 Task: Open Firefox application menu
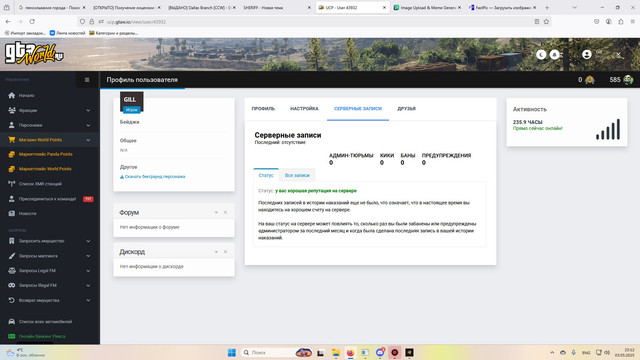coord(633,22)
